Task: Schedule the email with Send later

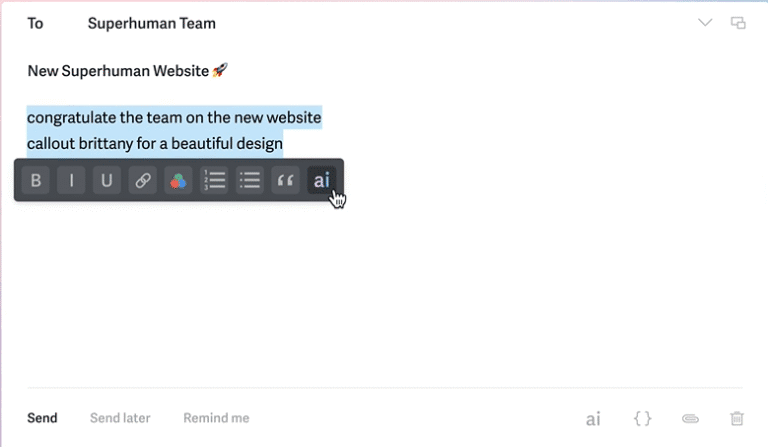Action: point(120,418)
